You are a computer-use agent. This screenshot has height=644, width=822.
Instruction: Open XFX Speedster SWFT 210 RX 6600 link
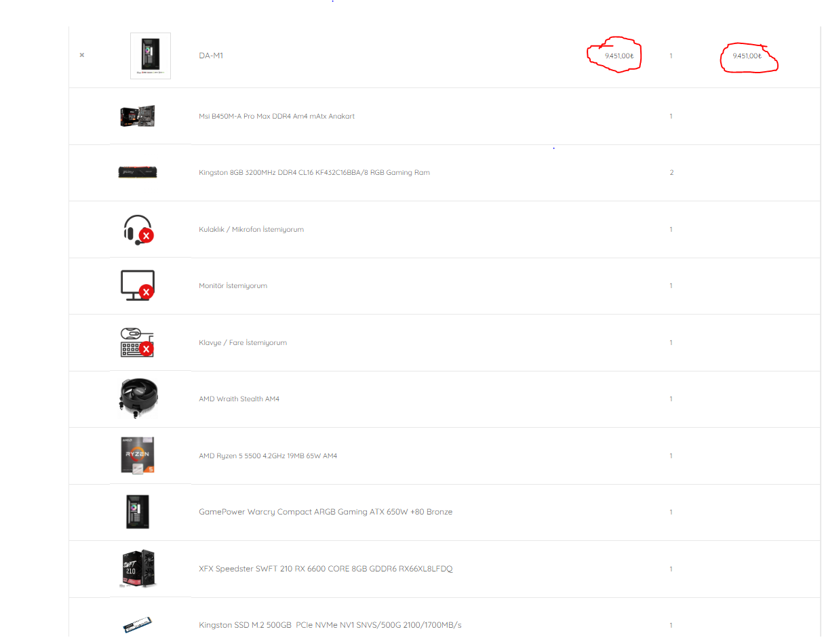point(326,569)
